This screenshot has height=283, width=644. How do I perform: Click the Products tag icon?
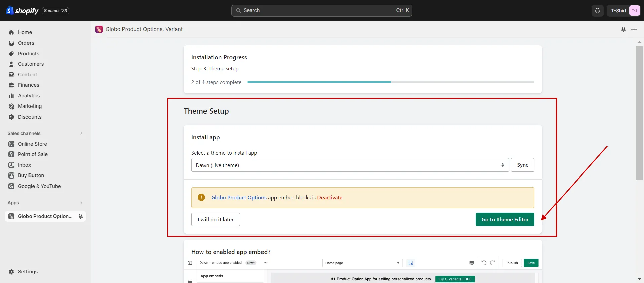click(x=11, y=54)
